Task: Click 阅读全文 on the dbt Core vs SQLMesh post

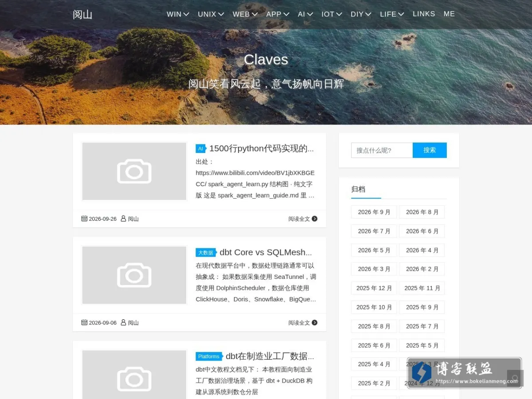Action: coord(299,323)
